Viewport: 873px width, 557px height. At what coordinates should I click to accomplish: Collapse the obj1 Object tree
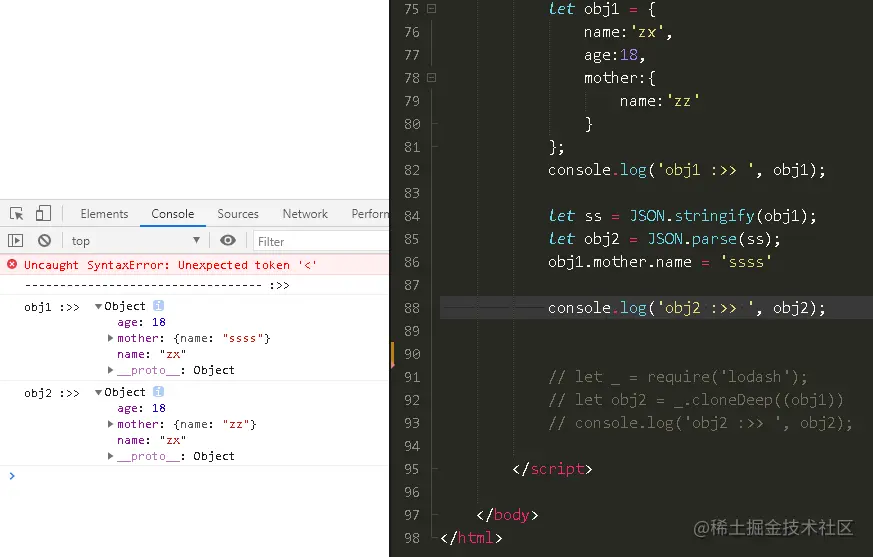[99, 306]
